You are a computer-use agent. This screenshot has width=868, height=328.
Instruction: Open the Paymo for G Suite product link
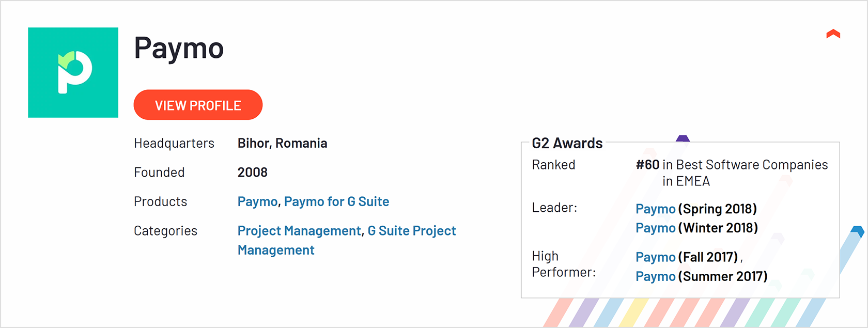(337, 201)
